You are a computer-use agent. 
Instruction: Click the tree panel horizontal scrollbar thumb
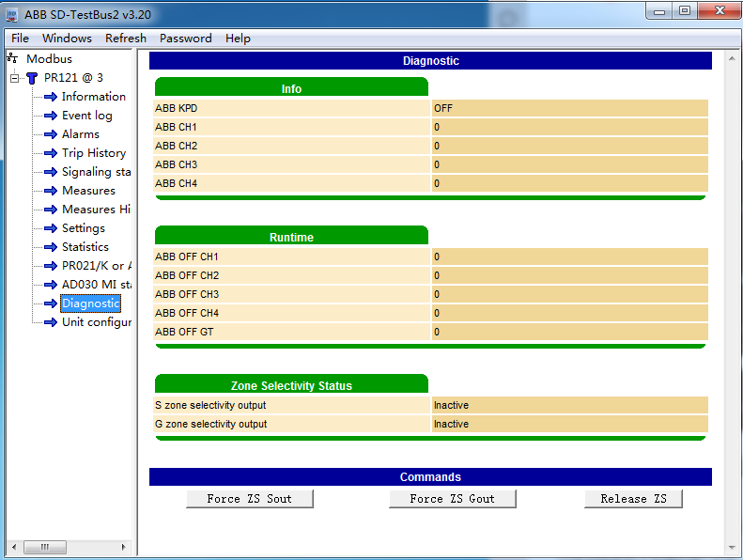click(x=45, y=547)
